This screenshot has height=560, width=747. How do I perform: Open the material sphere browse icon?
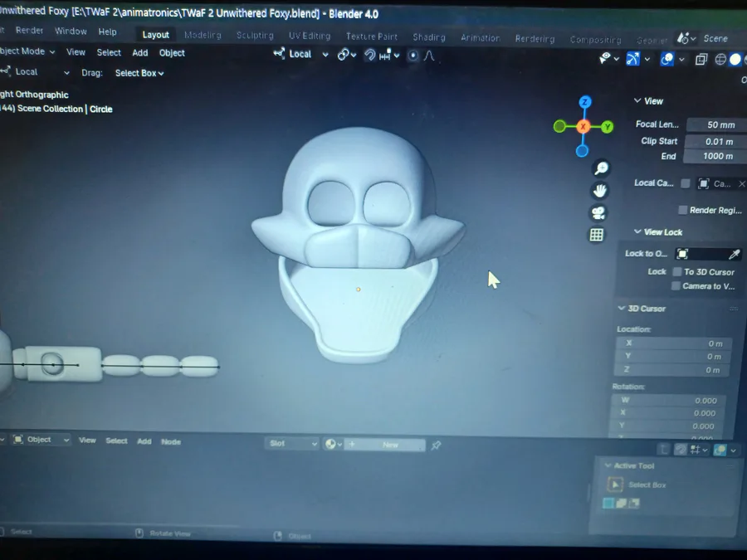pos(333,445)
